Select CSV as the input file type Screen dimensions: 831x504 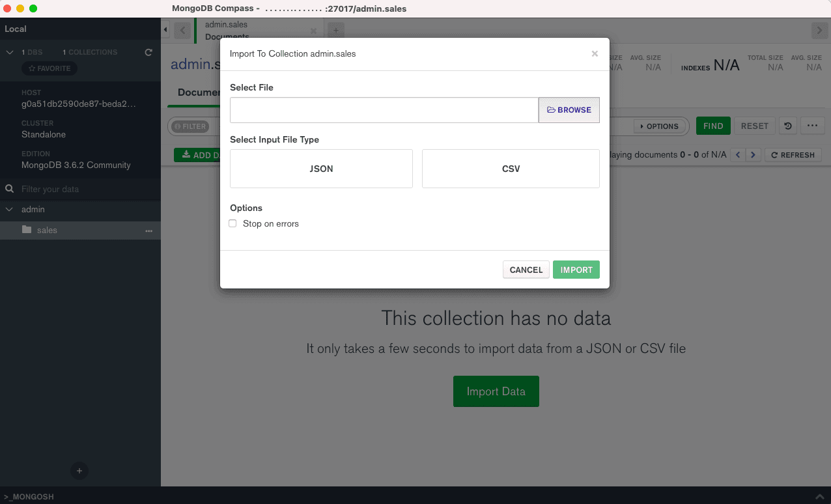coord(511,168)
